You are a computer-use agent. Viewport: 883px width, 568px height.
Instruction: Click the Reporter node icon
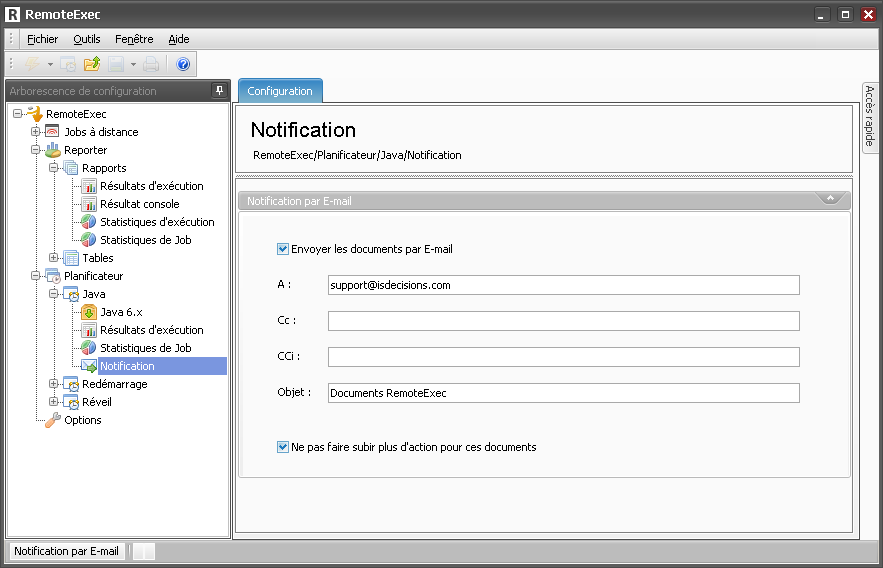[x=52, y=150]
